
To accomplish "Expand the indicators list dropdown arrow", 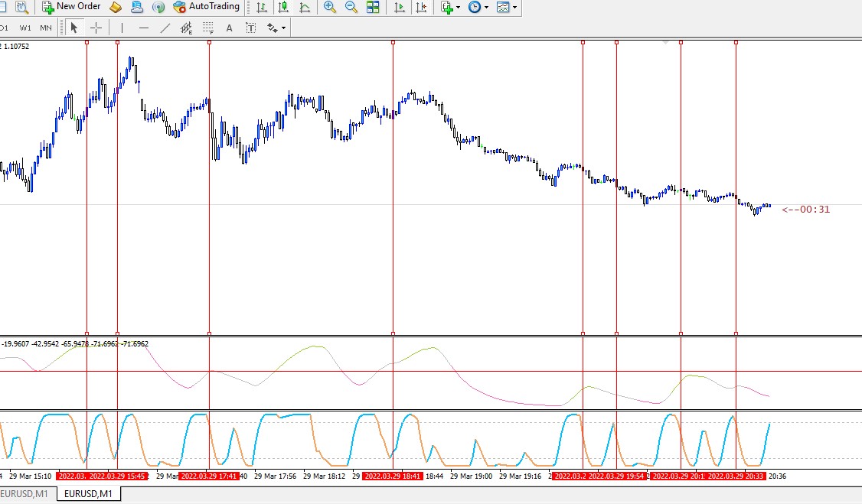I will pyautogui.click(x=458, y=7).
